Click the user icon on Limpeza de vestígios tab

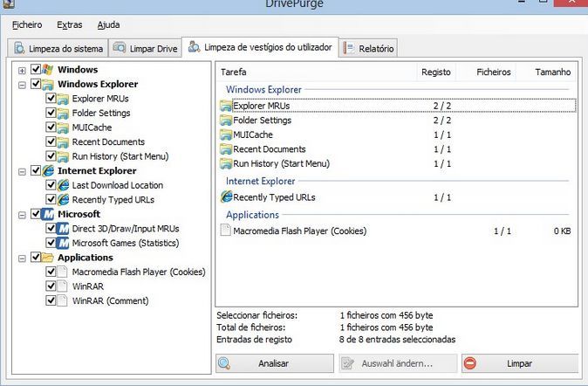click(194, 47)
